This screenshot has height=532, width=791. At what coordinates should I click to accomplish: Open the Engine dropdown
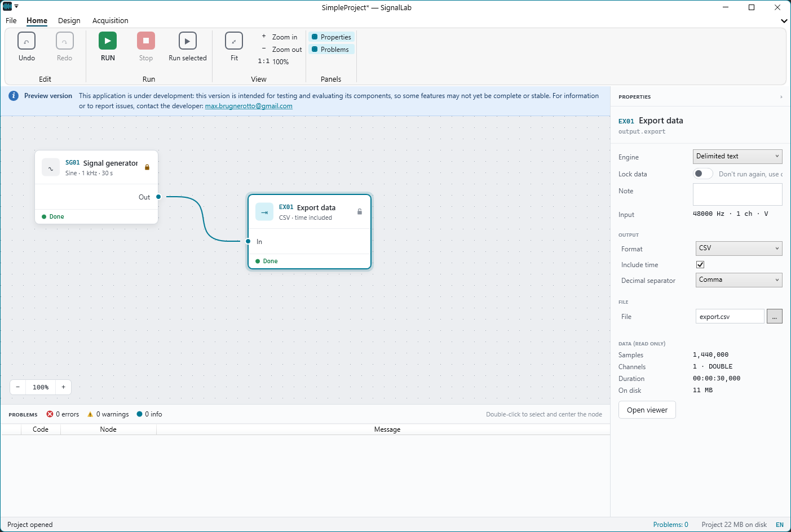pos(737,156)
